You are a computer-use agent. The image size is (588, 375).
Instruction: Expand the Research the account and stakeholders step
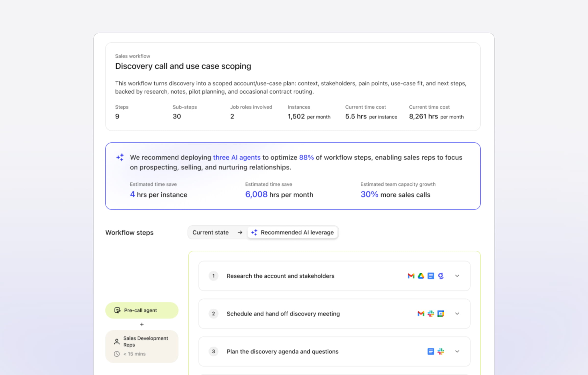click(x=457, y=276)
